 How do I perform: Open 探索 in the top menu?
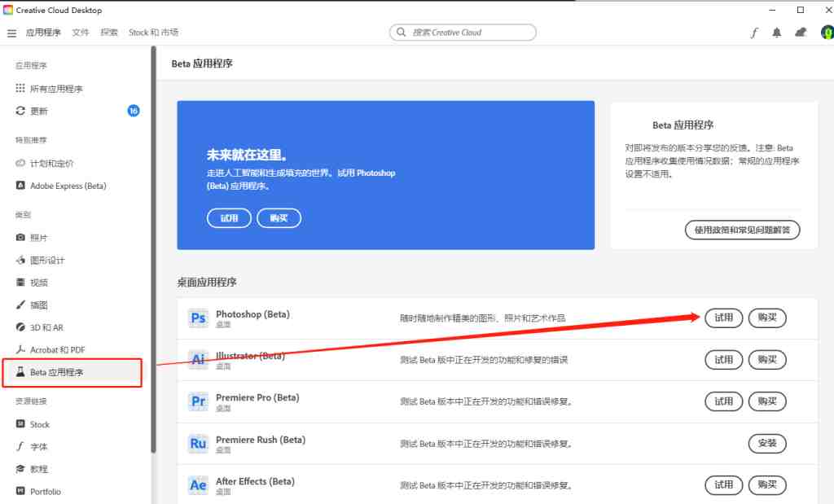[x=108, y=33]
